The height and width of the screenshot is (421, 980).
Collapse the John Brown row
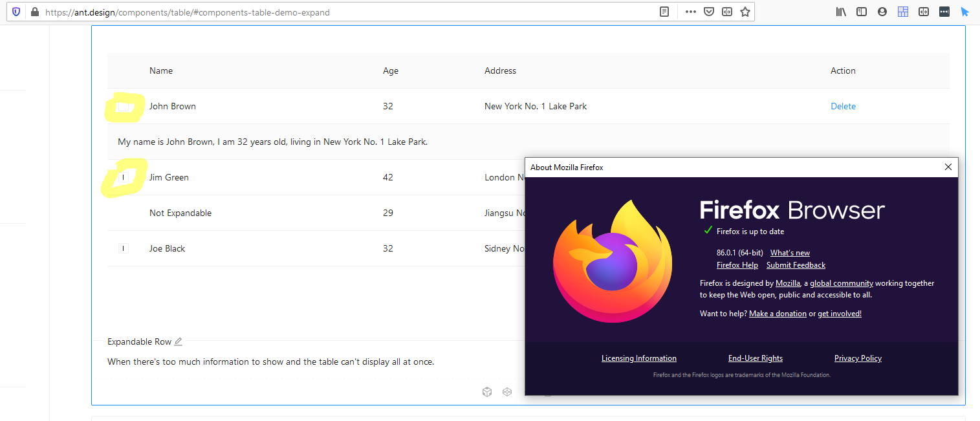click(123, 107)
